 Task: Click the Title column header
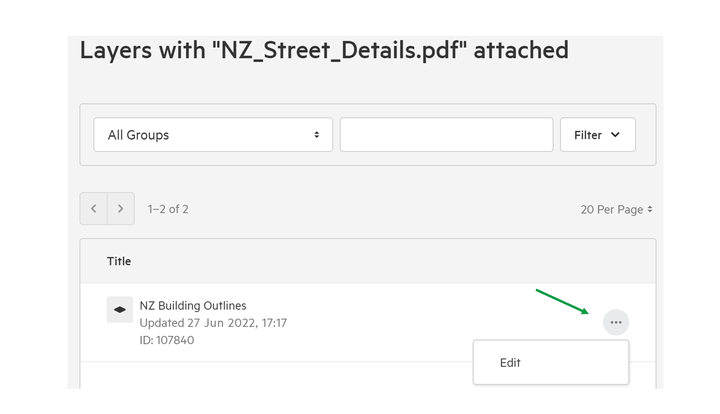[119, 261]
